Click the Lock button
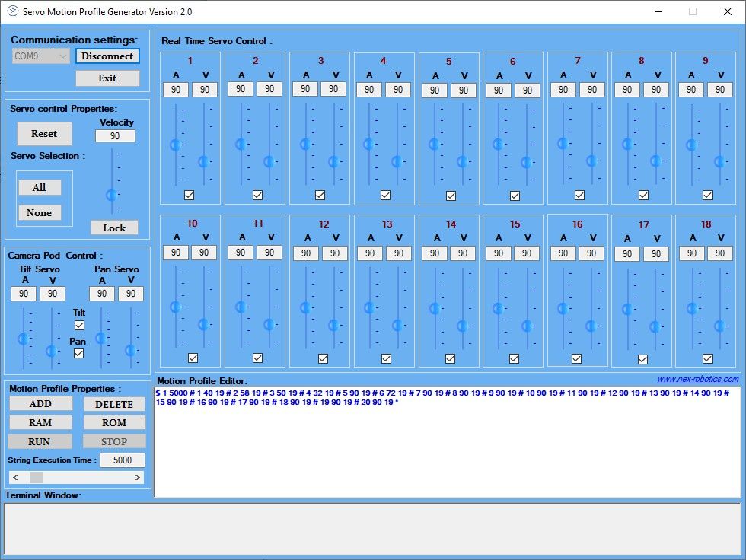The image size is (746, 560). (x=115, y=228)
